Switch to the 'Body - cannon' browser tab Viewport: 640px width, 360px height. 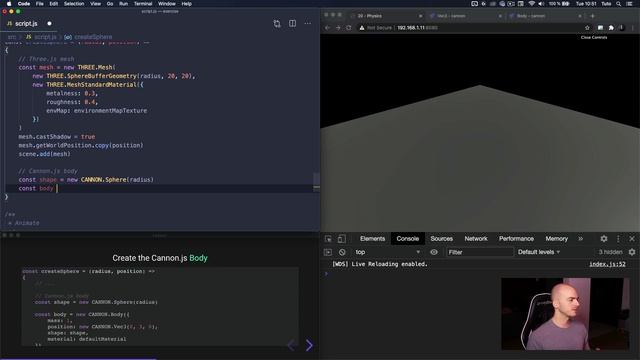tap(545, 16)
